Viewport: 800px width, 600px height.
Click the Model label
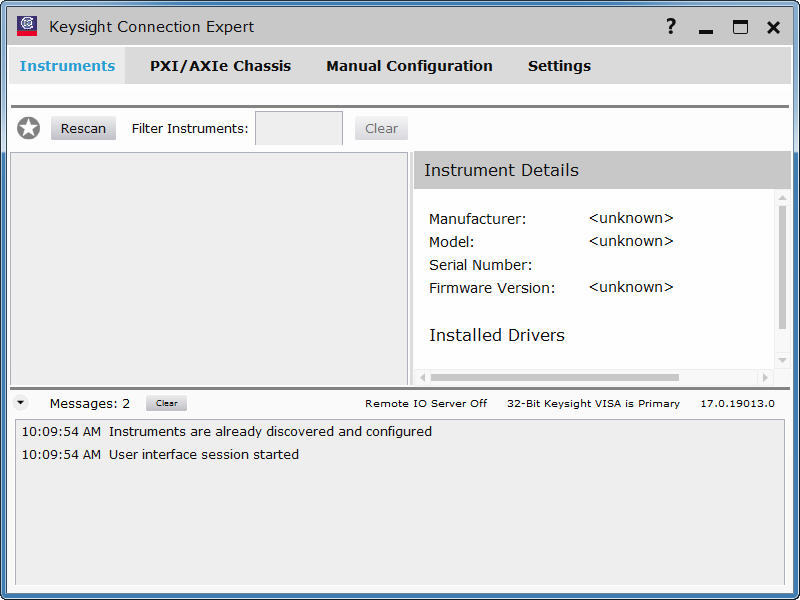(452, 242)
